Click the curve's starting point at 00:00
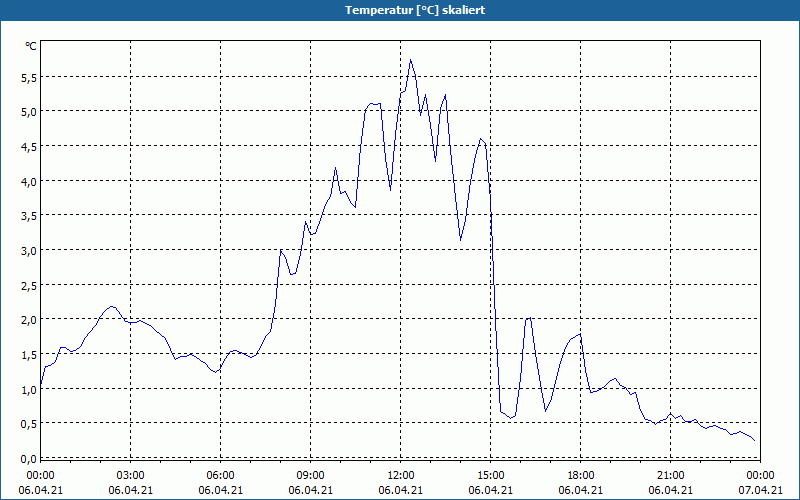This screenshot has width=800, height=500. coord(41,385)
